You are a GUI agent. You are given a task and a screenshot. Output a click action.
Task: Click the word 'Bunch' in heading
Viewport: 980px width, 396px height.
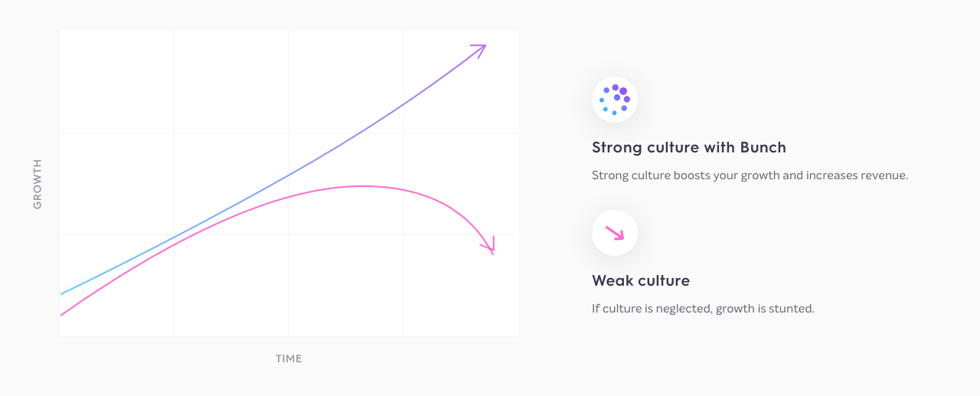(x=763, y=147)
